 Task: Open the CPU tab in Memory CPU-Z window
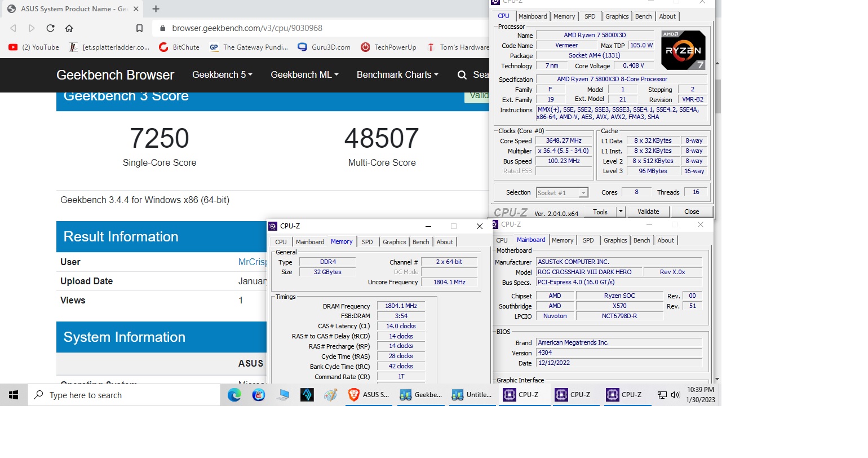[281, 242]
